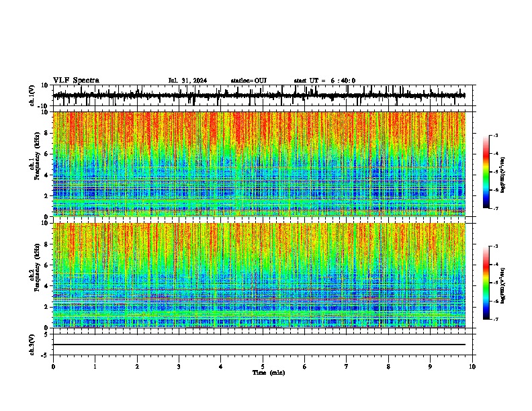Image resolution: width=532 pixels, height=411 pixels.
Task: Click the '-7' label on ch.1 colorbar
Action: (495, 208)
